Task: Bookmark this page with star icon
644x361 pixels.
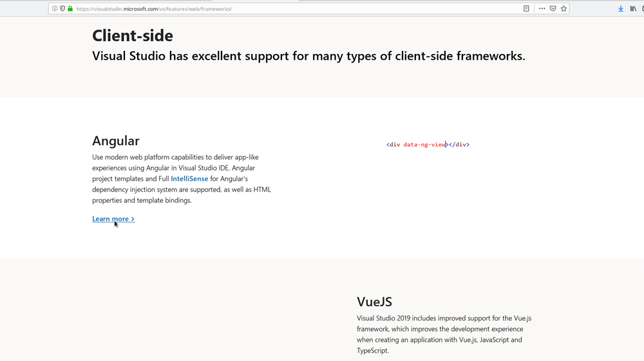Action: pyautogui.click(x=563, y=9)
